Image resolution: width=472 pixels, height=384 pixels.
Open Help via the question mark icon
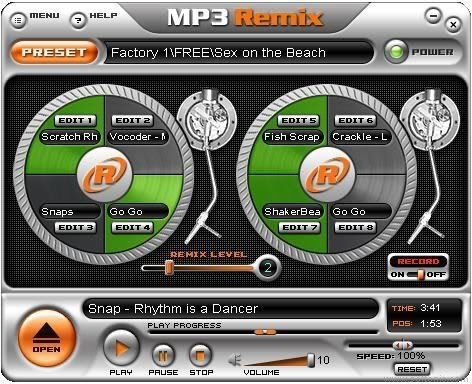(x=78, y=21)
